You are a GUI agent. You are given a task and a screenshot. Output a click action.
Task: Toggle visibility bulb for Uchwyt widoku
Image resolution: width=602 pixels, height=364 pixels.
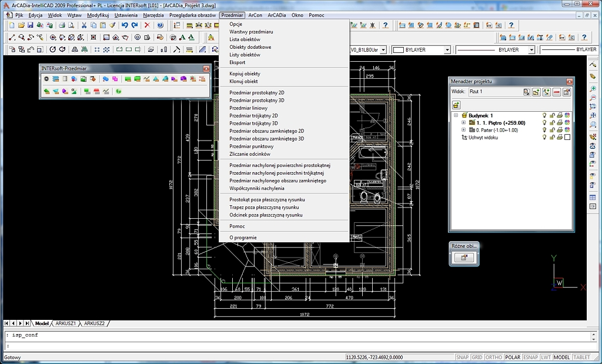pyautogui.click(x=544, y=138)
